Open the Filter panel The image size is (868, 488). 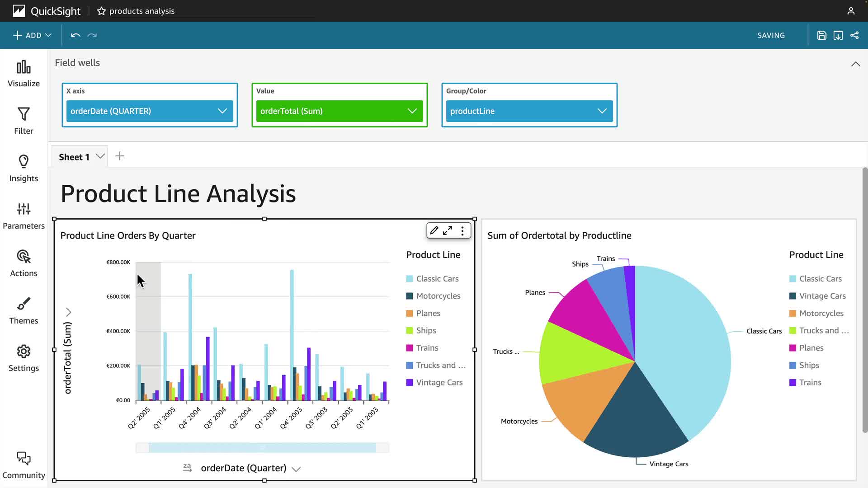24,121
